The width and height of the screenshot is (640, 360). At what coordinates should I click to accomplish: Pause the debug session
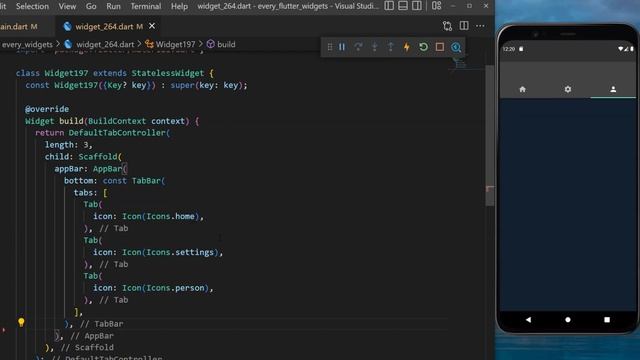pyautogui.click(x=342, y=47)
